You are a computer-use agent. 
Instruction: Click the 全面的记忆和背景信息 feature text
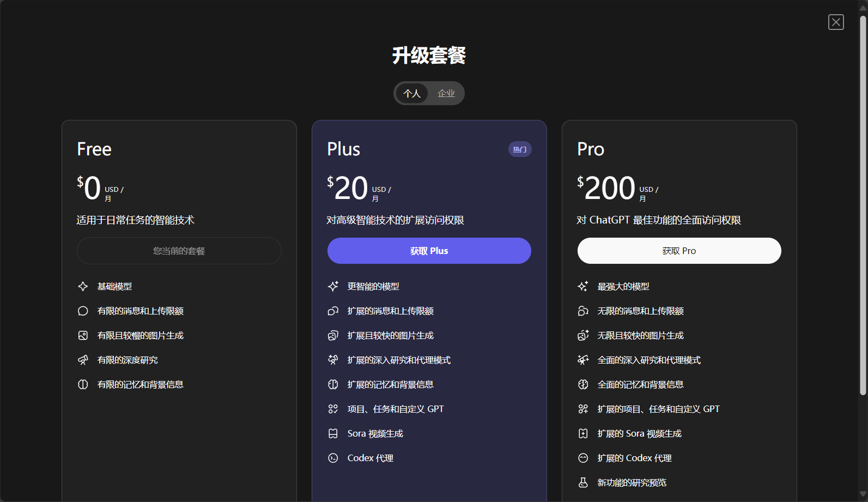tap(641, 384)
